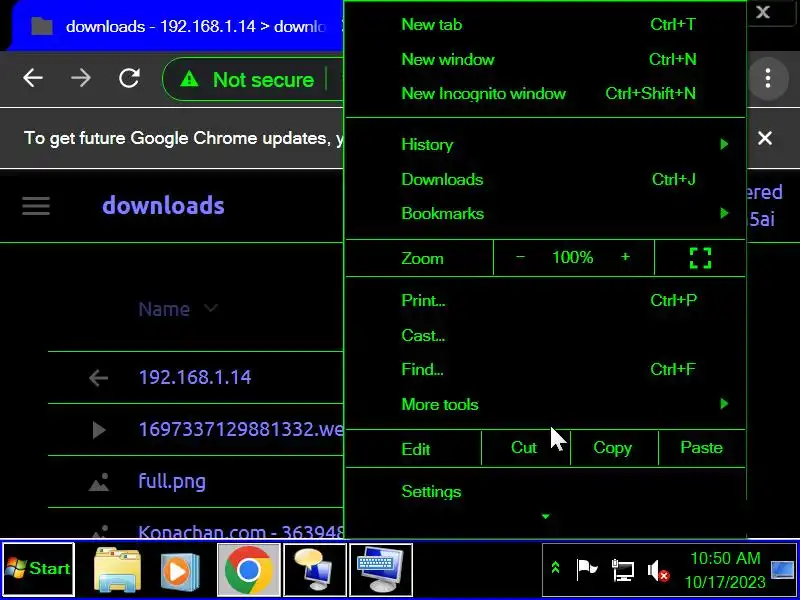Enter fullscreen mode from Zoom row
The image size is (800, 600).
700,258
